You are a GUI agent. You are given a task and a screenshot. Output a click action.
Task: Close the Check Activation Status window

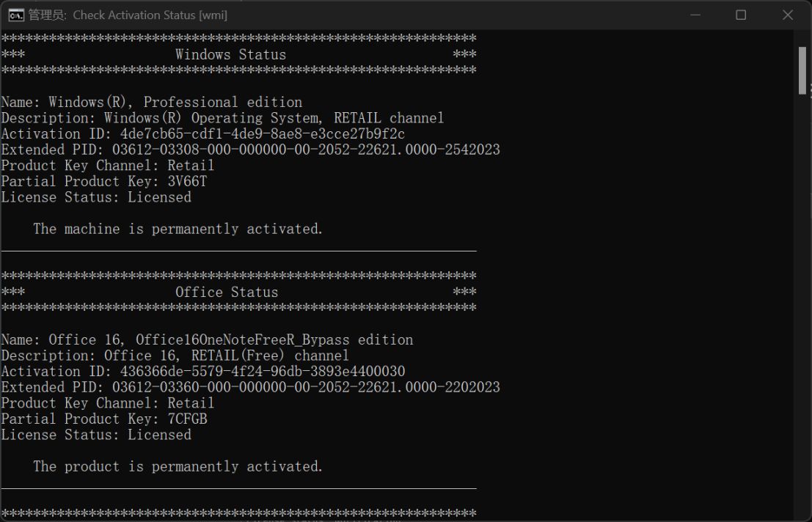788,15
